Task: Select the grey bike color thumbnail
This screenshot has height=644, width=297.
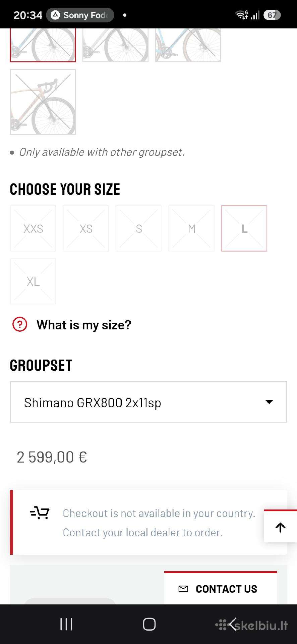Action: point(116,45)
